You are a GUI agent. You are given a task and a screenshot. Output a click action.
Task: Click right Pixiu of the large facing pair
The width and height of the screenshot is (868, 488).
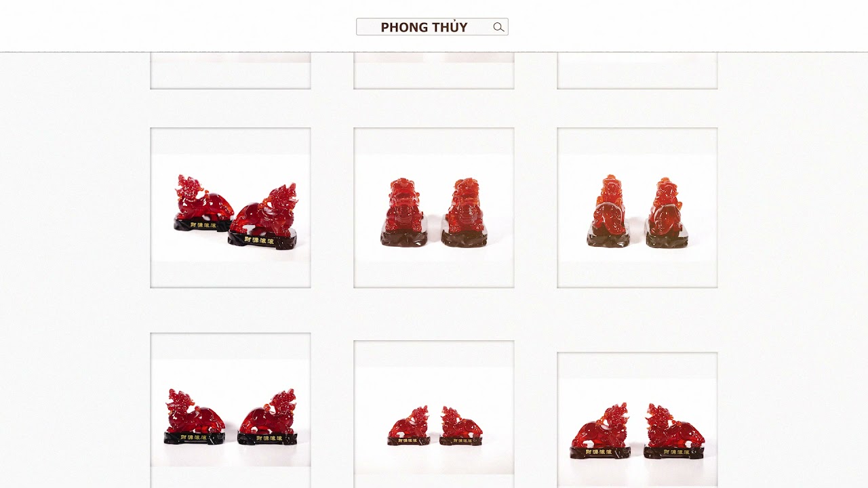point(674,432)
